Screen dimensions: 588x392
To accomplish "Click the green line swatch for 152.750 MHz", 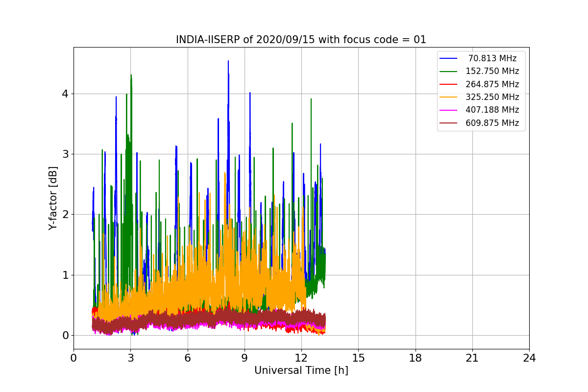I will tap(448, 71).
